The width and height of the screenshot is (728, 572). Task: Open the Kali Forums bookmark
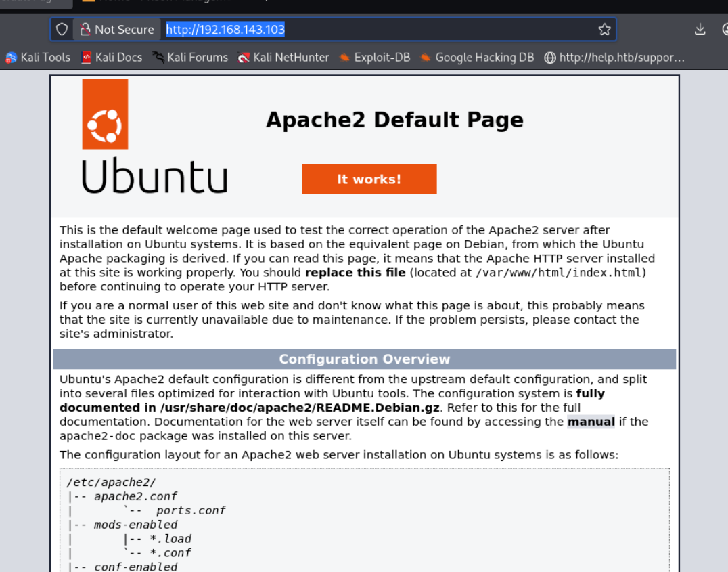click(x=190, y=58)
